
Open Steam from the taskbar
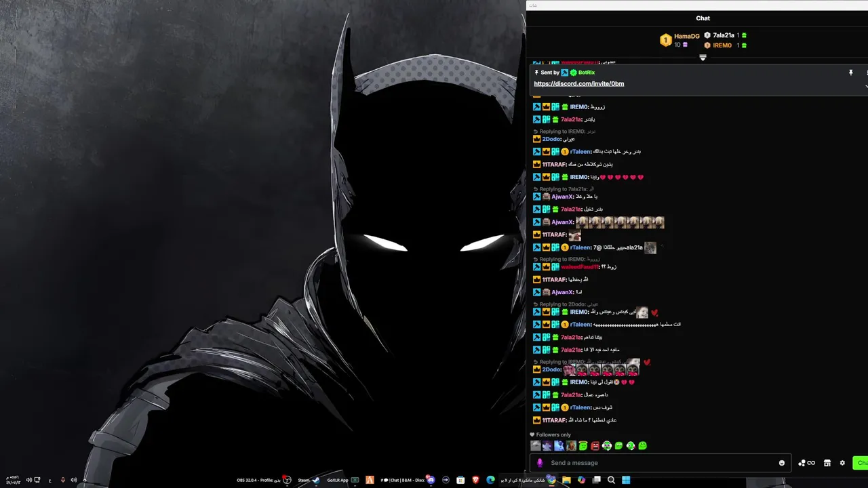tap(309, 480)
